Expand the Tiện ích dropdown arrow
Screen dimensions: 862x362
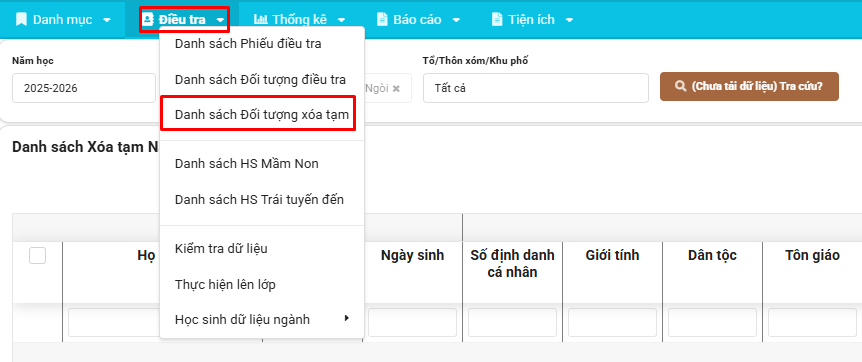click(x=569, y=20)
